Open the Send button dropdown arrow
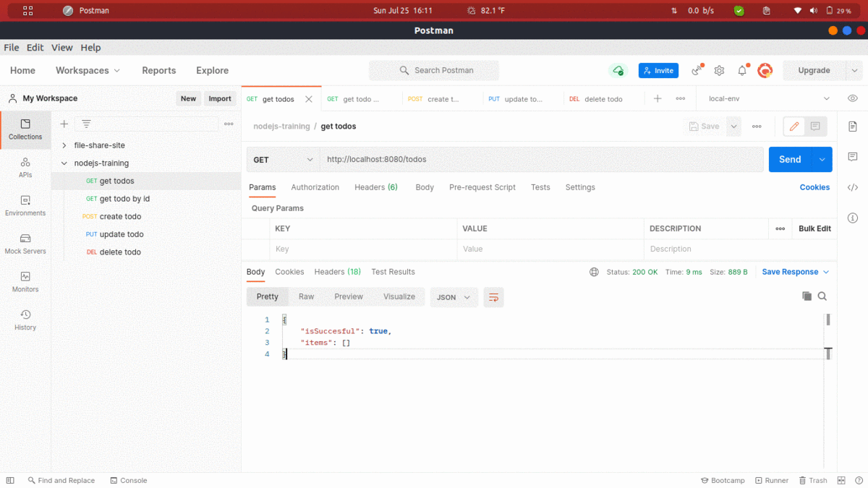 click(x=822, y=160)
